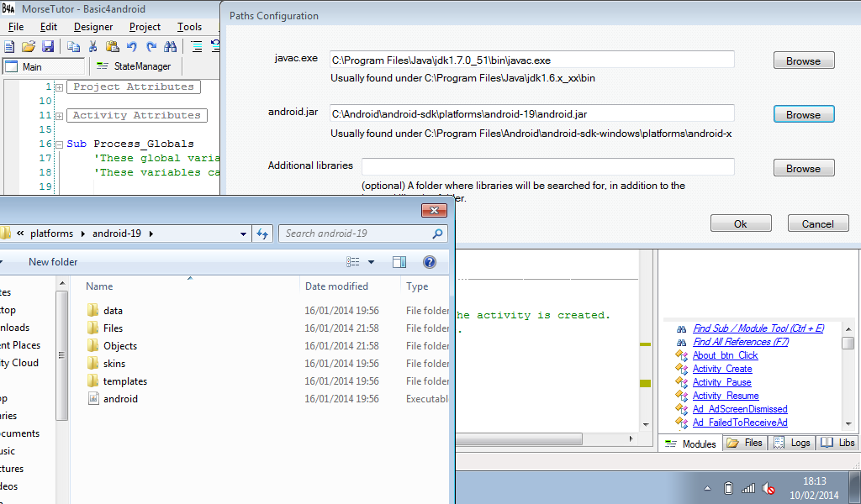Image resolution: width=861 pixels, height=504 pixels.
Task: Click the muted volume tray icon
Action: point(769,488)
